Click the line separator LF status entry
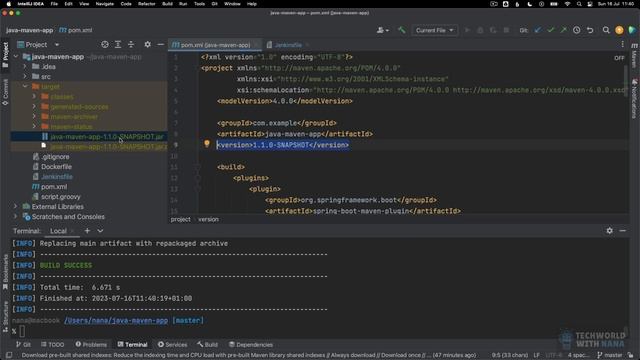The width and height of the screenshot is (640, 360). tap(536, 355)
